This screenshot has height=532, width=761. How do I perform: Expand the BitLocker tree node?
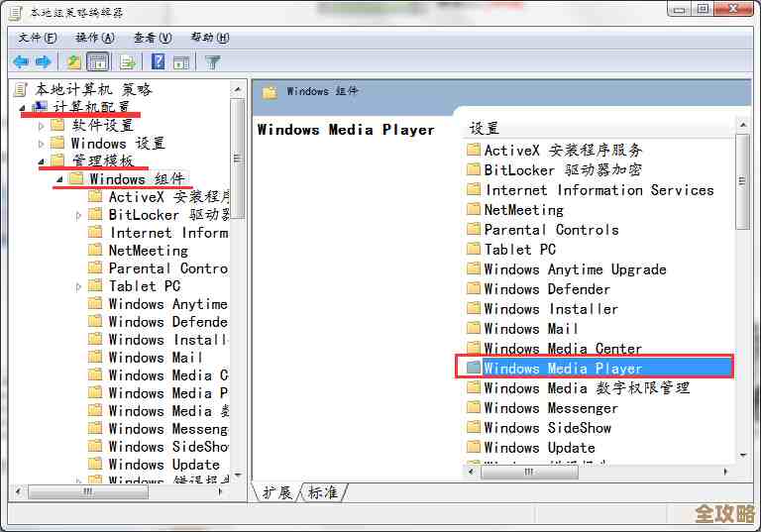coord(78,215)
